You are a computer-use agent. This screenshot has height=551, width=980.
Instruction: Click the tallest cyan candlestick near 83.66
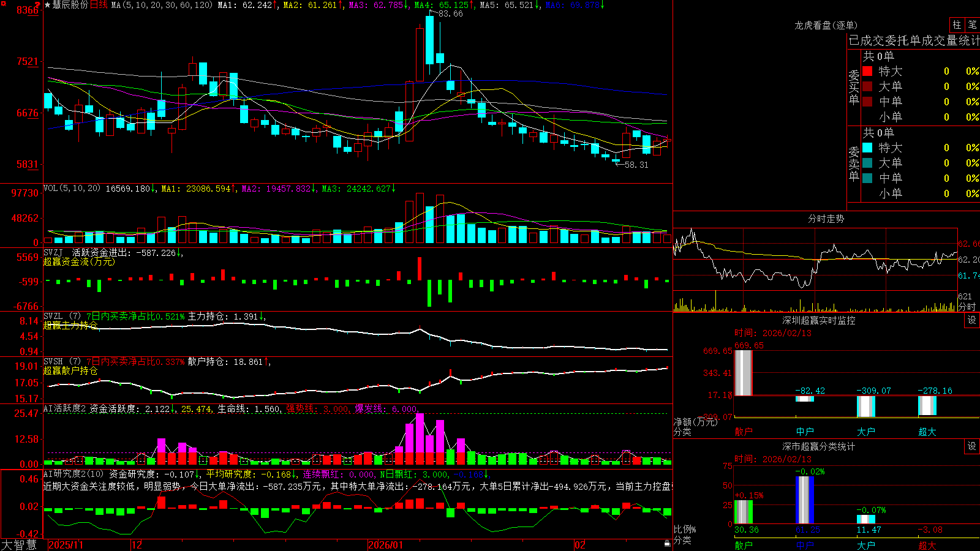(x=430, y=40)
